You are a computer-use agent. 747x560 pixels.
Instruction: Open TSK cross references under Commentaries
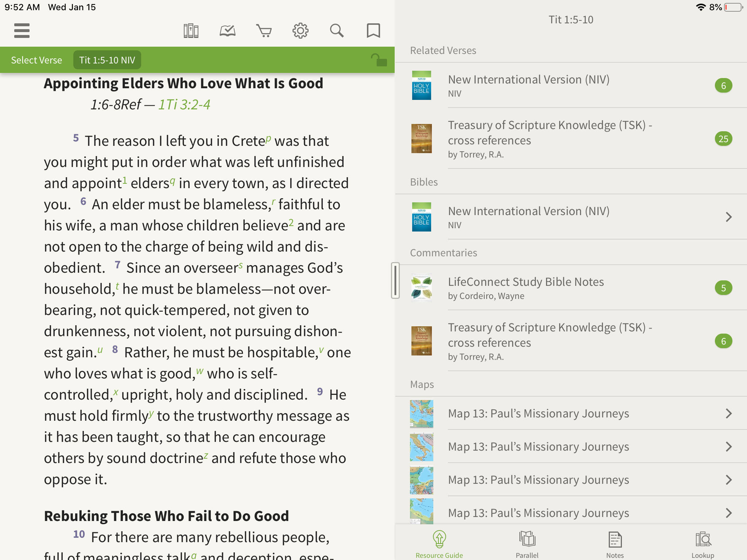571,341
